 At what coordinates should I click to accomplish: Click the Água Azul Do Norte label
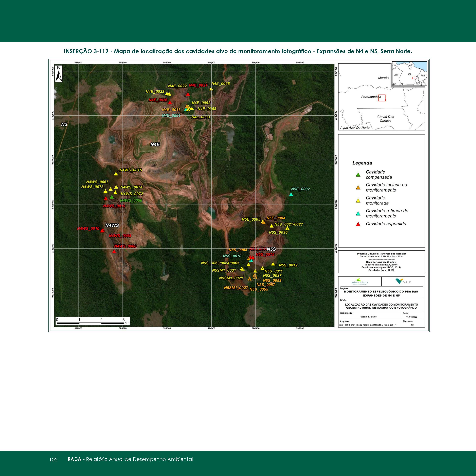(355, 128)
